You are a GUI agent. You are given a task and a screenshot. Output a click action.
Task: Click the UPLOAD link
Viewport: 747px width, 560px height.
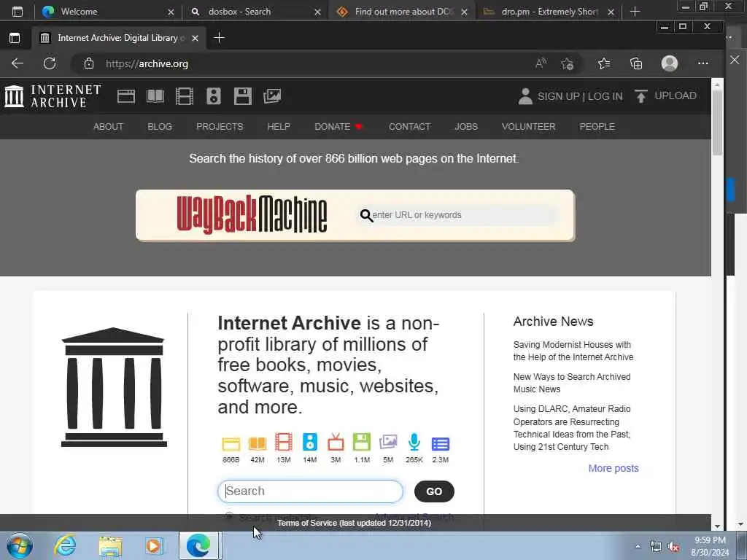675,96
